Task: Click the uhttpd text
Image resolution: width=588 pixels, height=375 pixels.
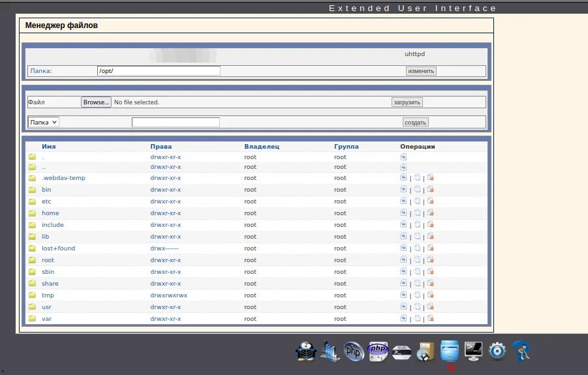Action: (x=415, y=54)
